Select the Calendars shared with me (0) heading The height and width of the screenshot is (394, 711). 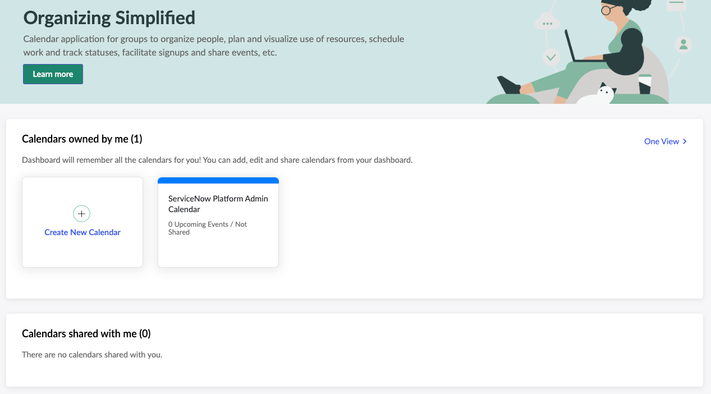coord(86,334)
